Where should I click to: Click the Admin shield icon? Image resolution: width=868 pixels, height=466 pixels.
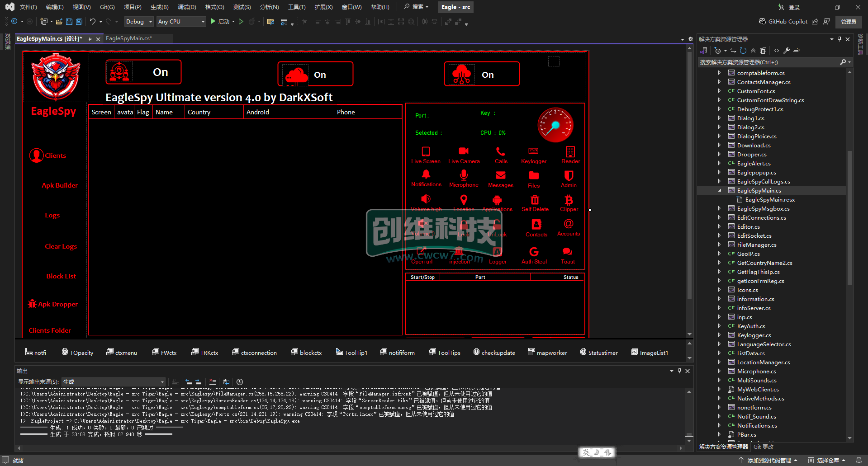(569, 175)
